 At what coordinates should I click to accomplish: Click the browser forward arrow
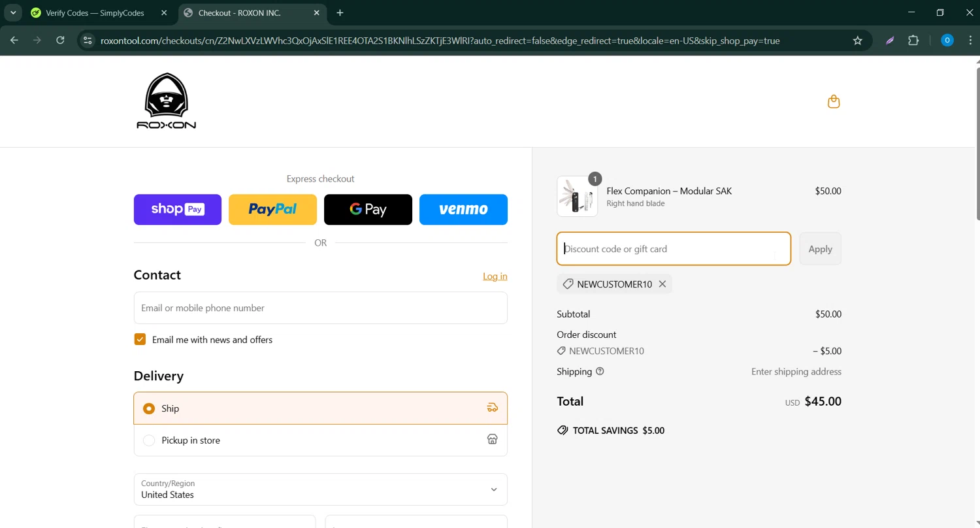point(37,41)
